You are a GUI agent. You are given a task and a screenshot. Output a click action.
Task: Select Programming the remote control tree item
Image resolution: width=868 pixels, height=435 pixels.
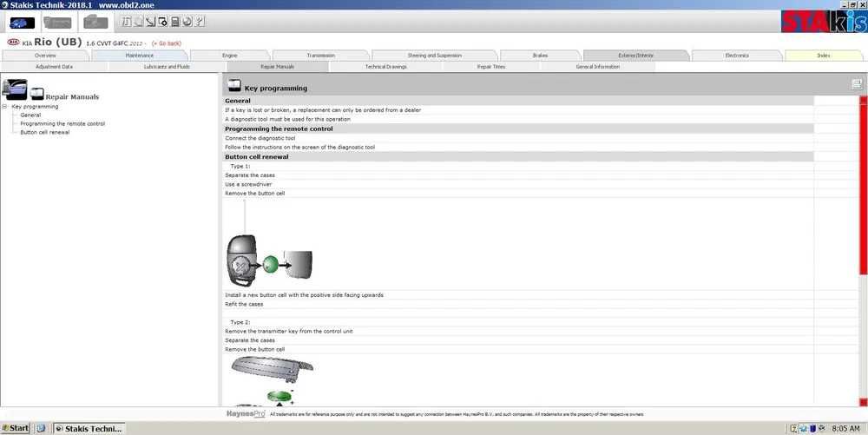(x=62, y=124)
